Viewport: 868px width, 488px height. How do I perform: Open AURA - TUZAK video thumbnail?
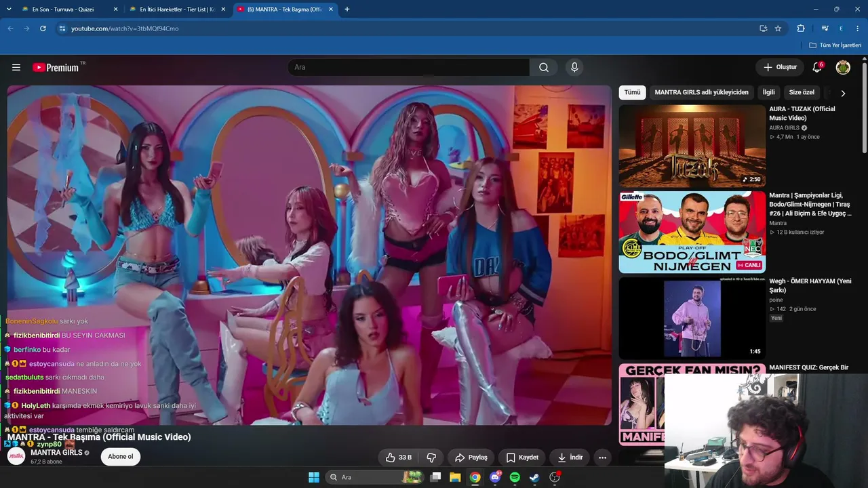pyautogui.click(x=692, y=146)
